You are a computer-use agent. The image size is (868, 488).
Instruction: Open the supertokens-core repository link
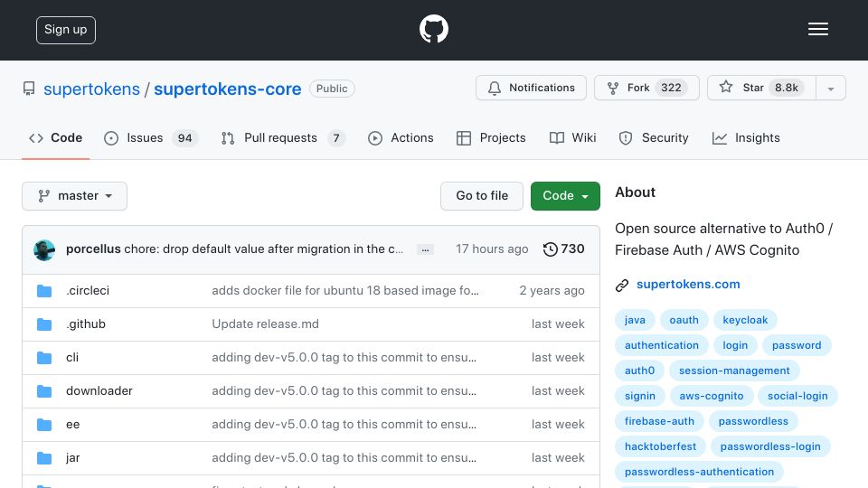pyautogui.click(x=228, y=89)
